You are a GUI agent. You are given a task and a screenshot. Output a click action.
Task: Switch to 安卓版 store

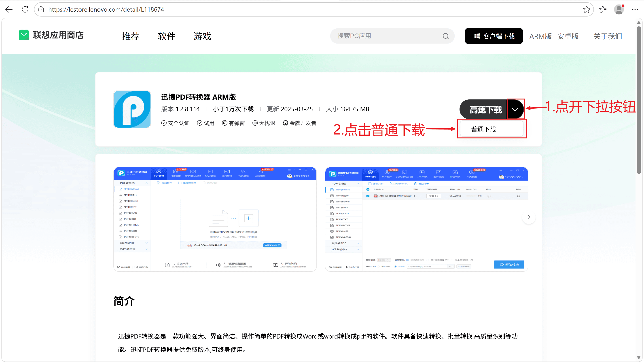tap(568, 36)
